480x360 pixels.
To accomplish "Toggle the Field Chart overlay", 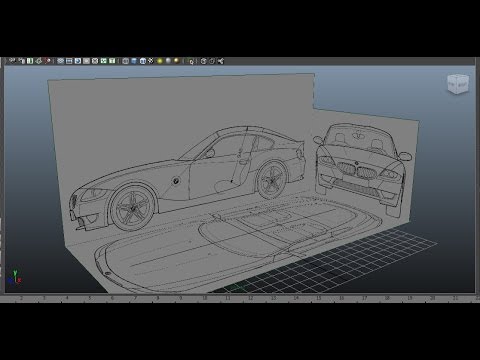I will [95, 61].
